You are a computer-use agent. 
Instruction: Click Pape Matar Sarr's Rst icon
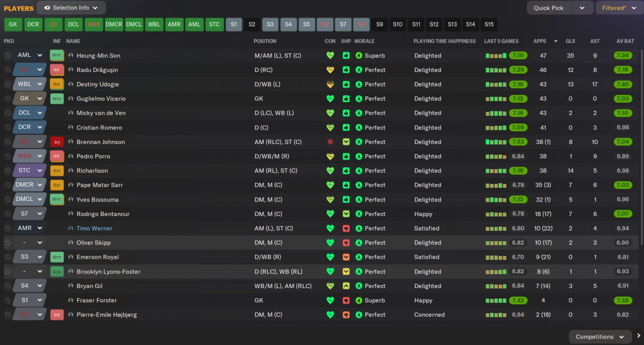coord(57,185)
